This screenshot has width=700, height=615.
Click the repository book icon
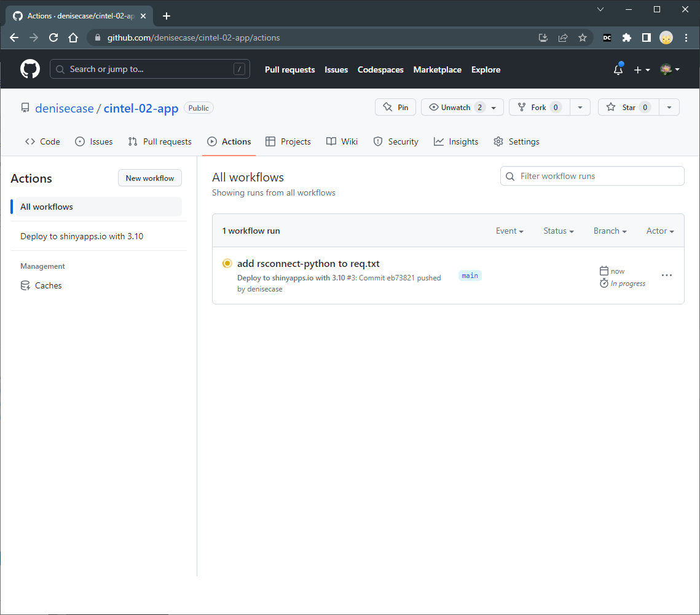point(25,108)
